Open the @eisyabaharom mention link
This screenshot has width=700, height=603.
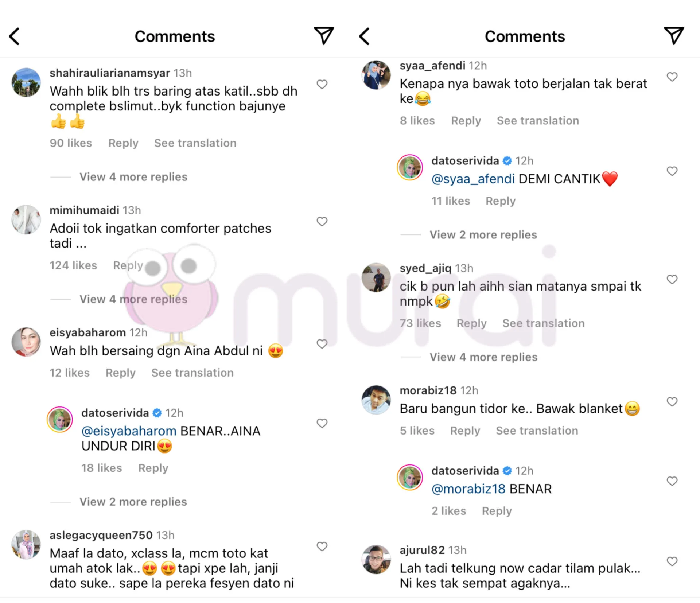click(129, 431)
